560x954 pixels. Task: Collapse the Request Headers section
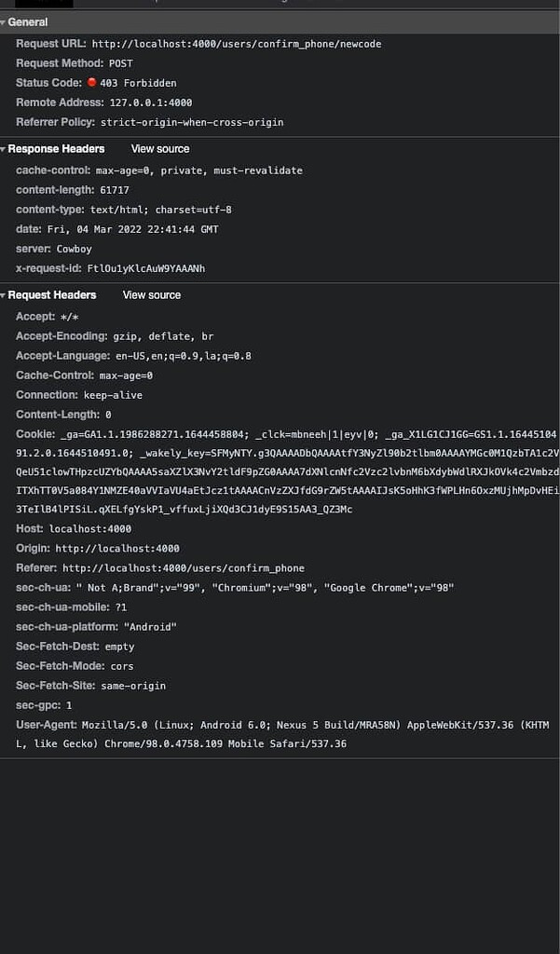pos(48,295)
